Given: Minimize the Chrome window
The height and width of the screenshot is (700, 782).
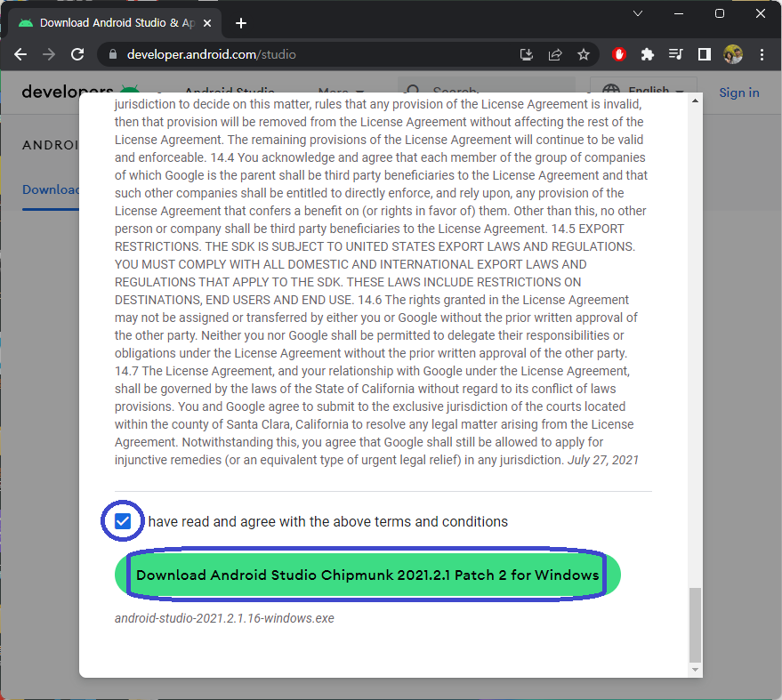Looking at the screenshot, I should tap(678, 13).
